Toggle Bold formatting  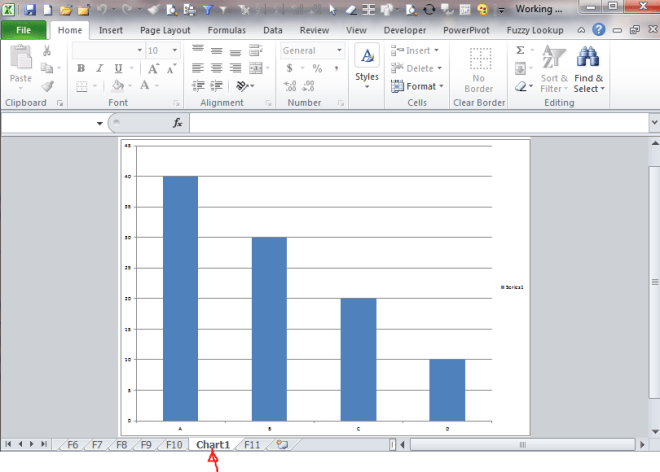(81, 68)
